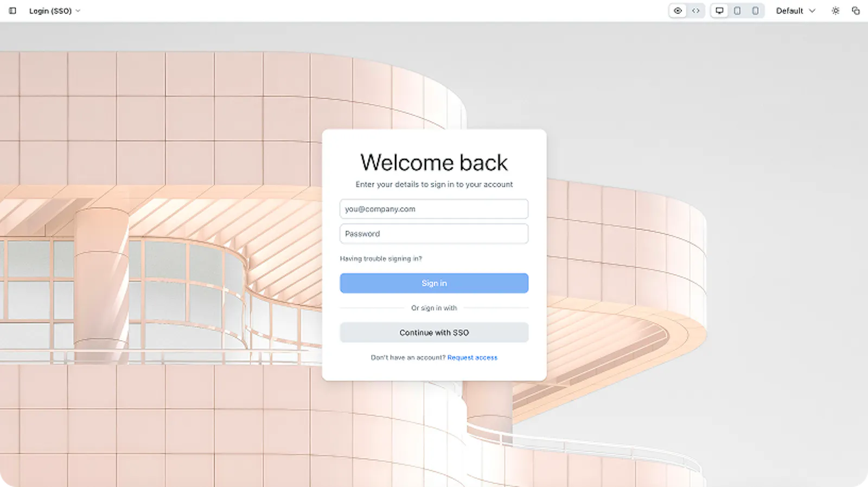Click 'Enter your details to sign in' text
Screen dimensions: 868x487
pyautogui.click(x=434, y=184)
